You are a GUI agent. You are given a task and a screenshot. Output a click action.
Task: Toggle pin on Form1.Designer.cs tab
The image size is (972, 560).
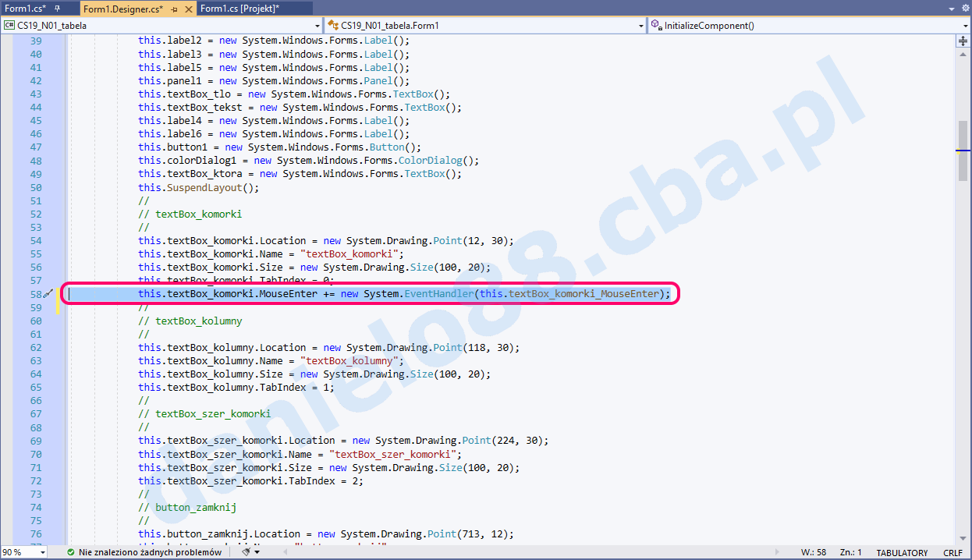point(174,9)
